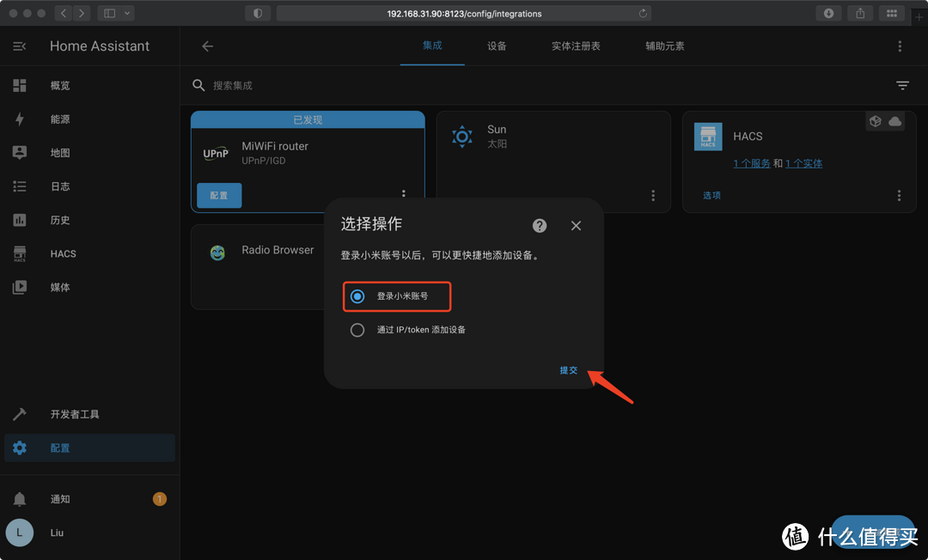Click 提交 to submit the selection
This screenshot has width=928, height=560.
568,370
